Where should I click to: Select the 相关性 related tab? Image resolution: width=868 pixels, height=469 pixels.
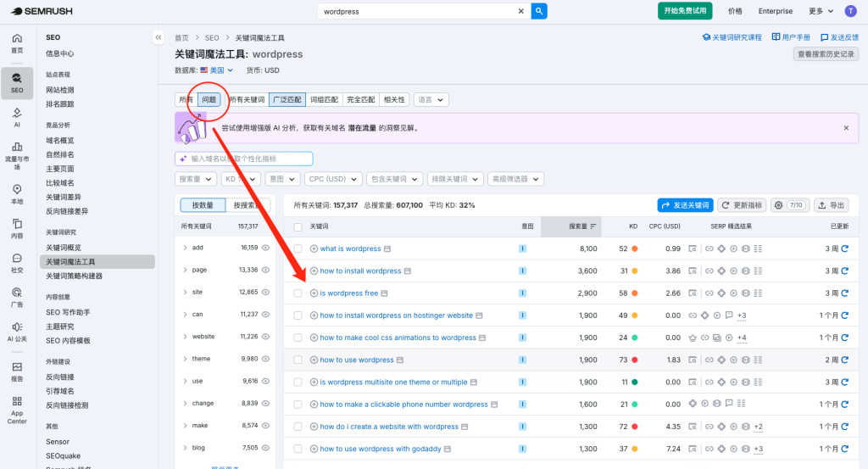coord(394,100)
